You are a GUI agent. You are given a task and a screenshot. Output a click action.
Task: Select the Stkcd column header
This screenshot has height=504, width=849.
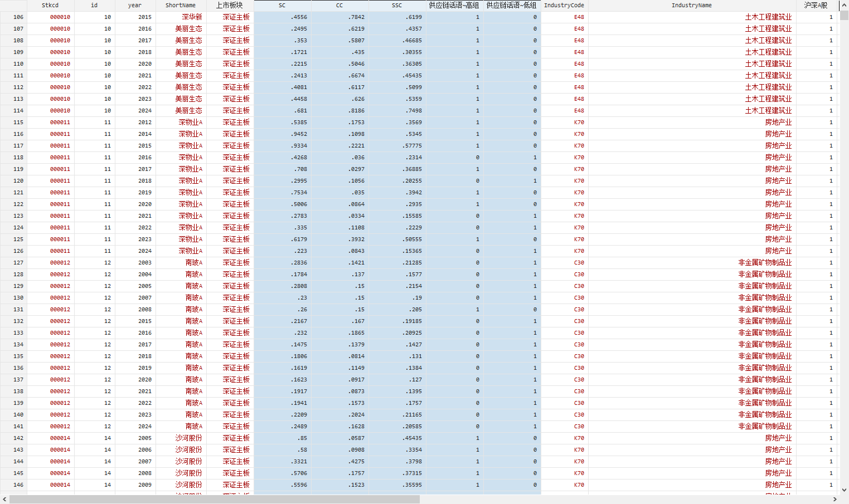[x=50, y=5]
